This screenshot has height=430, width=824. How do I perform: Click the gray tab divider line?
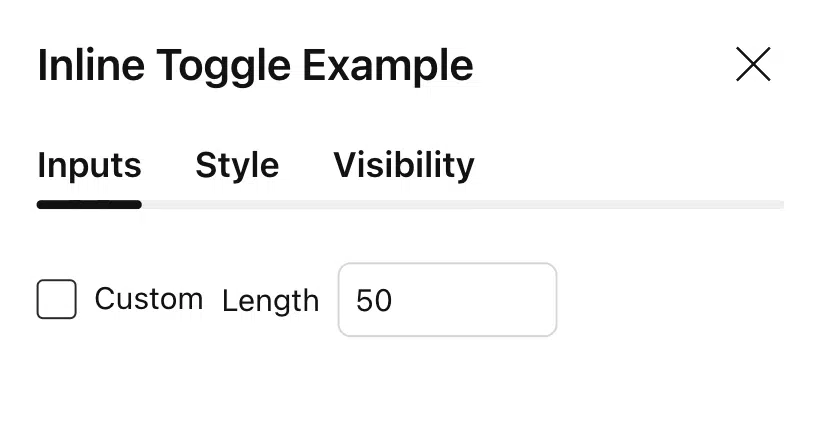460,205
